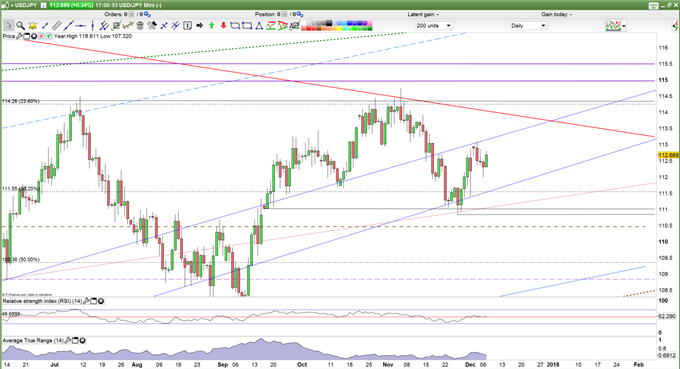The image size is (680, 369).
Task: Select the Fibonacci fan tool
Action: click(x=282, y=26)
